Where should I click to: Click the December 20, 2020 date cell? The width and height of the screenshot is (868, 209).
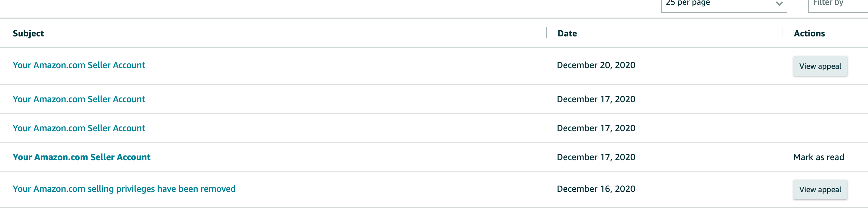click(596, 65)
